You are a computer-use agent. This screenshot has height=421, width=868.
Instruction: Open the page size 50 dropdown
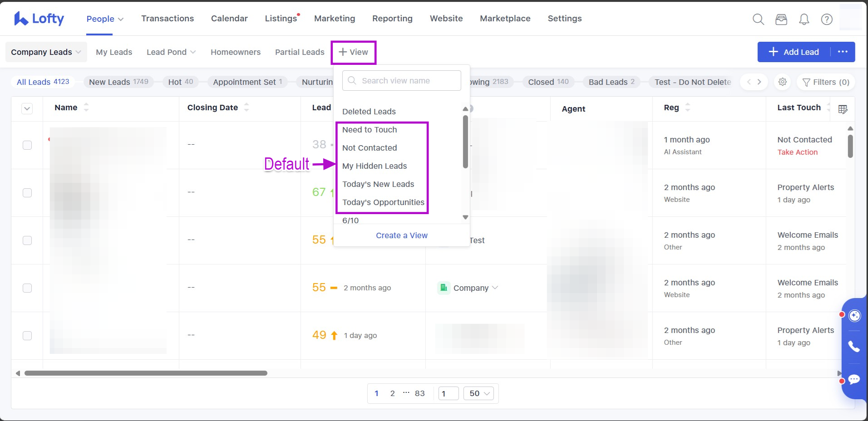pyautogui.click(x=479, y=393)
